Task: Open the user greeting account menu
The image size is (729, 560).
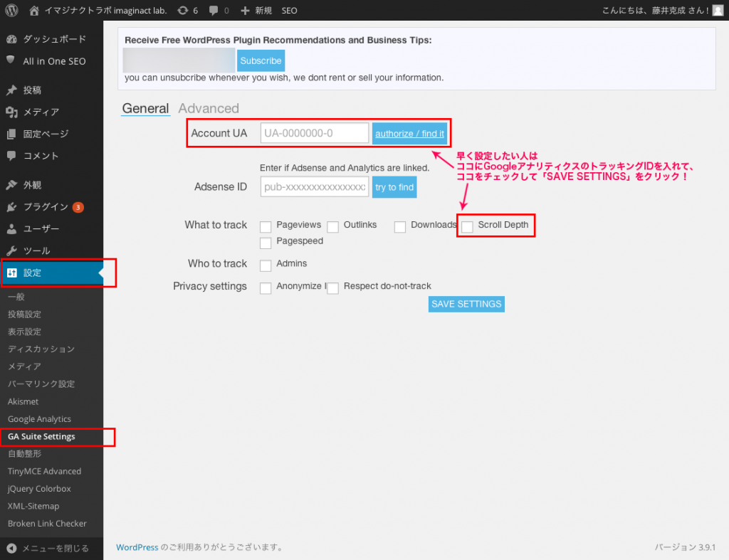Action: point(656,10)
